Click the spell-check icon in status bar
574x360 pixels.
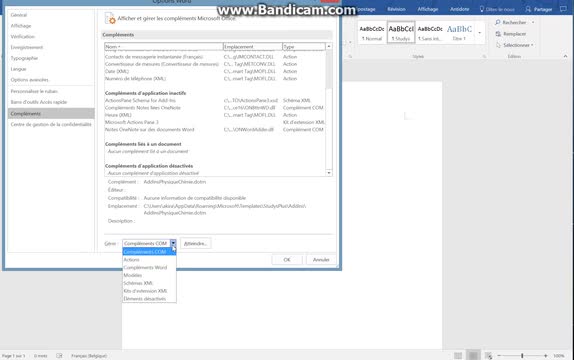pyautogui.click(x=59, y=356)
